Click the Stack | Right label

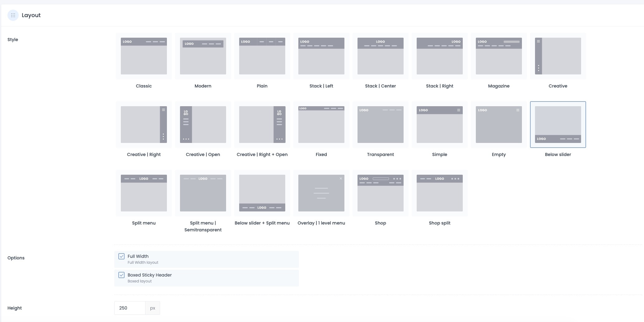439,86
